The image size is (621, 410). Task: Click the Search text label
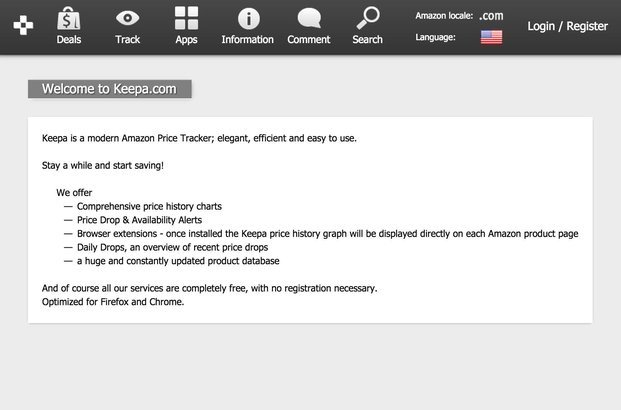(368, 40)
